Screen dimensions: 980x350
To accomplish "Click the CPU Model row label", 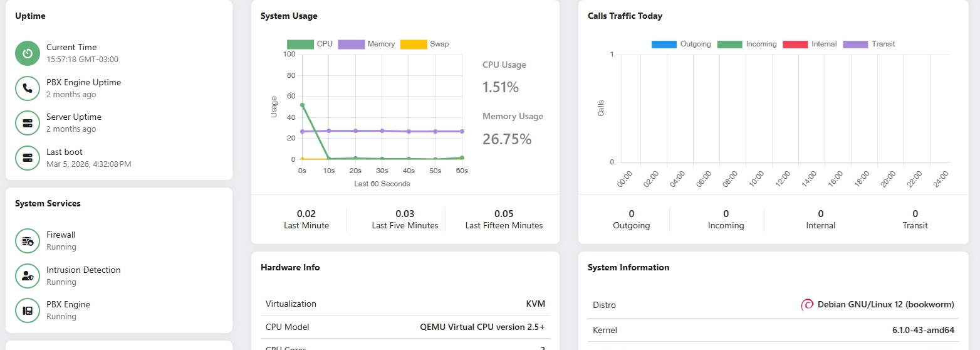I will (287, 327).
